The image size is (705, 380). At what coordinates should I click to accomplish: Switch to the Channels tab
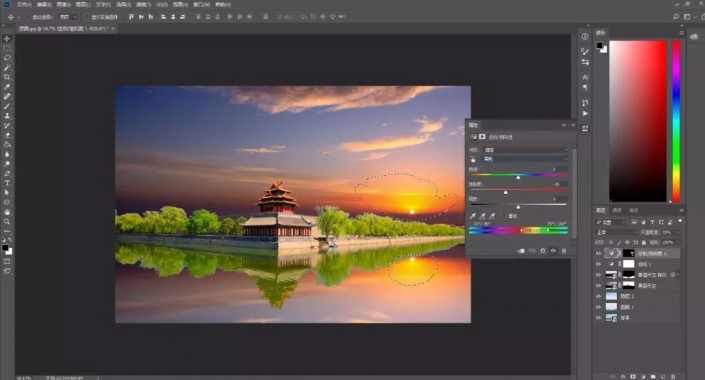[617, 210]
